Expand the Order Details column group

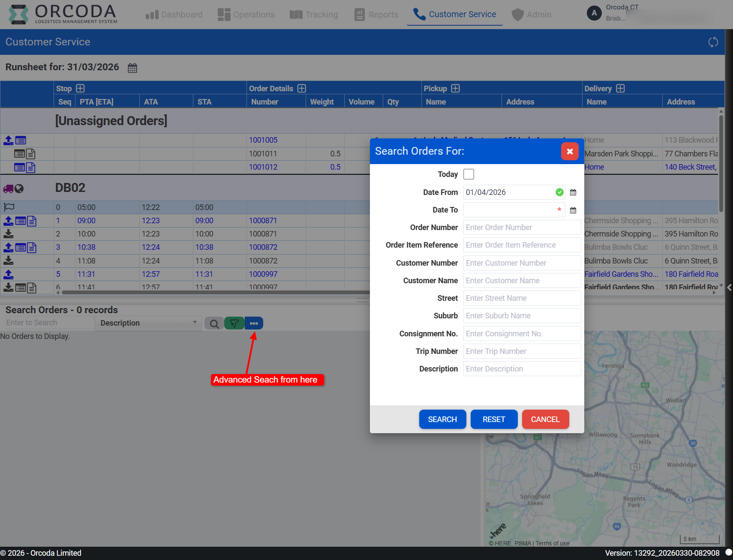(x=302, y=89)
